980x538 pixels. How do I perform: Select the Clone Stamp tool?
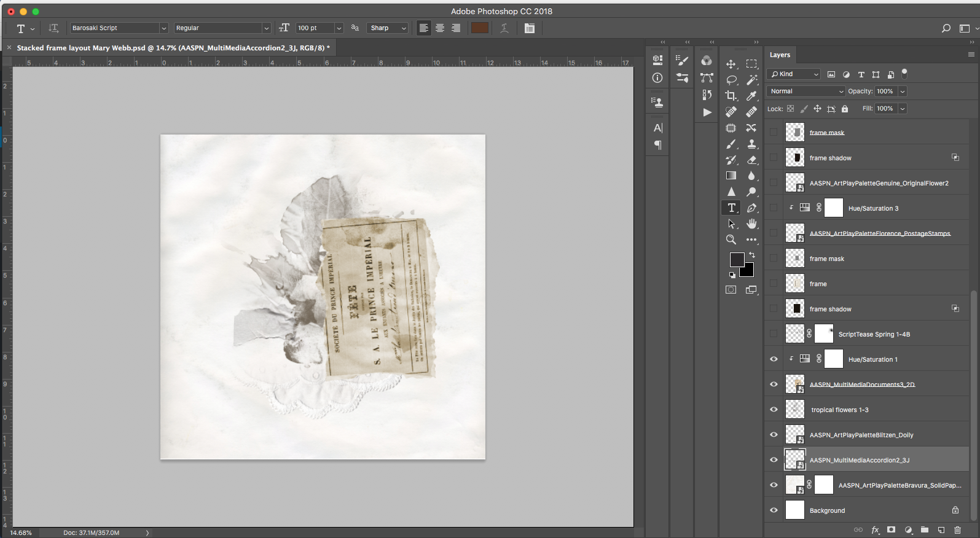pyautogui.click(x=751, y=144)
